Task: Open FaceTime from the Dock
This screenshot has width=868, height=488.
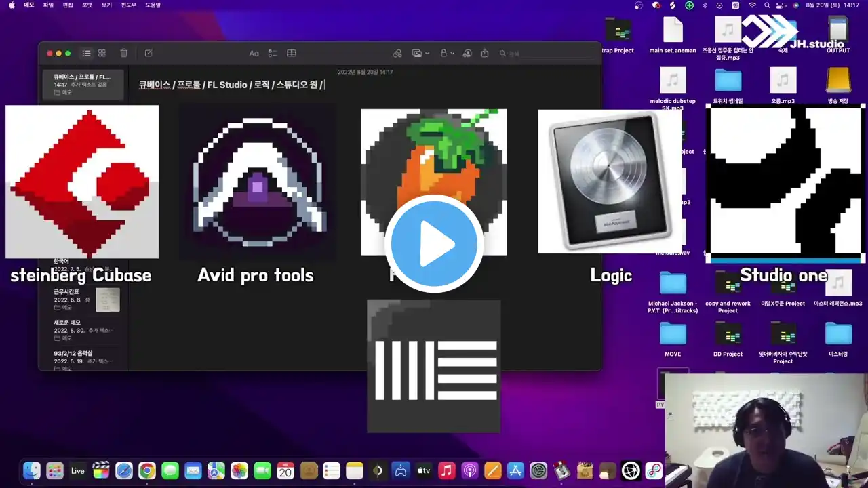Action: 262,470
